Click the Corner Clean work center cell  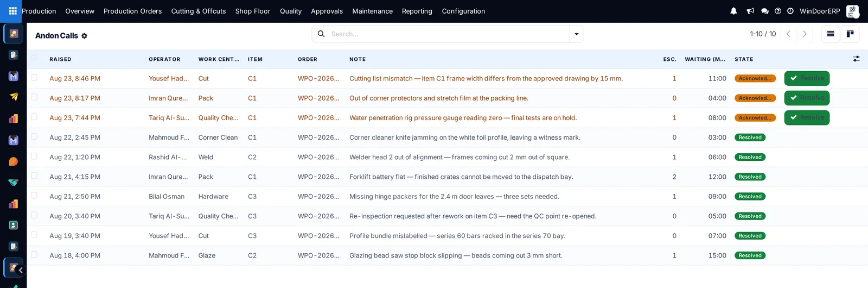[x=218, y=137]
